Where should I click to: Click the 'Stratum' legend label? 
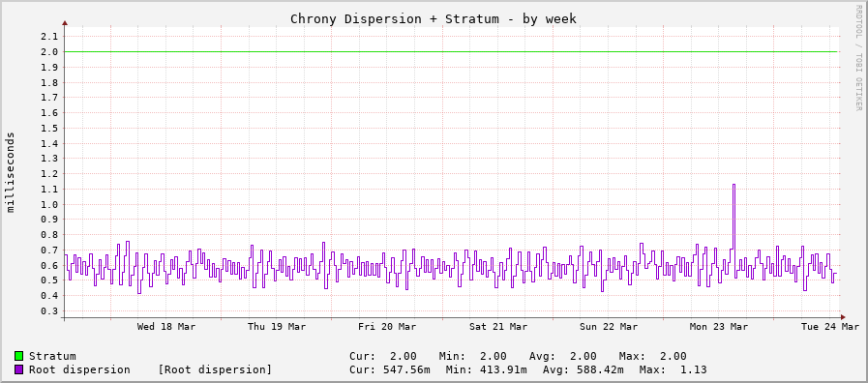[x=52, y=356]
